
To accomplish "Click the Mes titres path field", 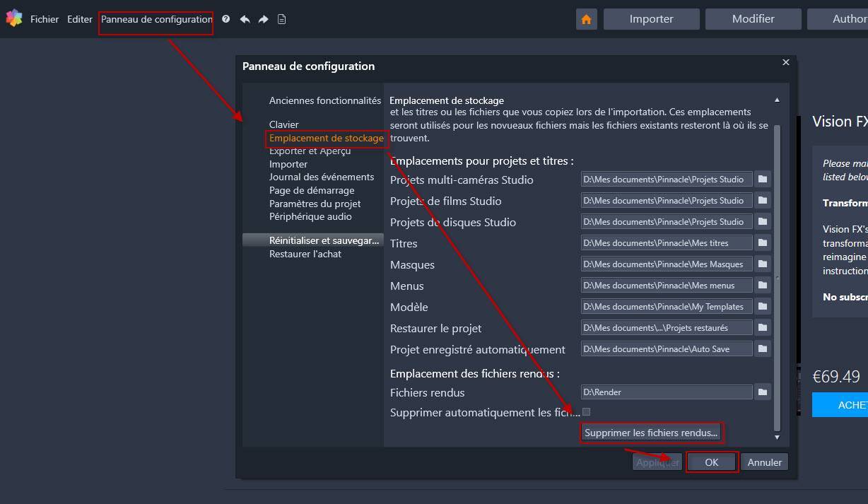I will pyautogui.click(x=667, y=243).
